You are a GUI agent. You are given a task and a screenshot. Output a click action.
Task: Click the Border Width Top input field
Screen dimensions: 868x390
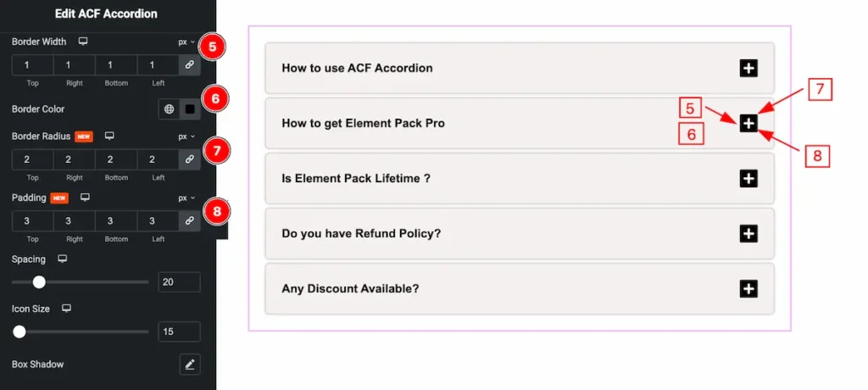pyautogui.click(x=32, y=64)
